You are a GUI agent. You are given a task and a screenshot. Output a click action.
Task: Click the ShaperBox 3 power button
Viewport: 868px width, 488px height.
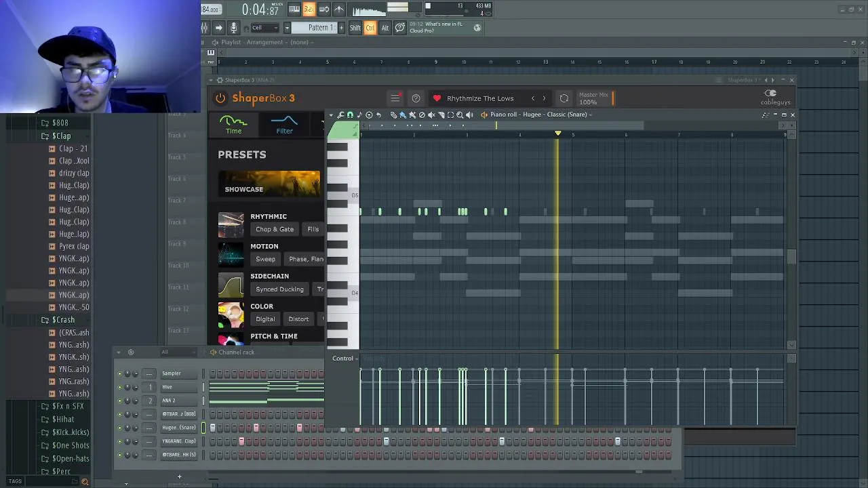(x=220, y=98)
